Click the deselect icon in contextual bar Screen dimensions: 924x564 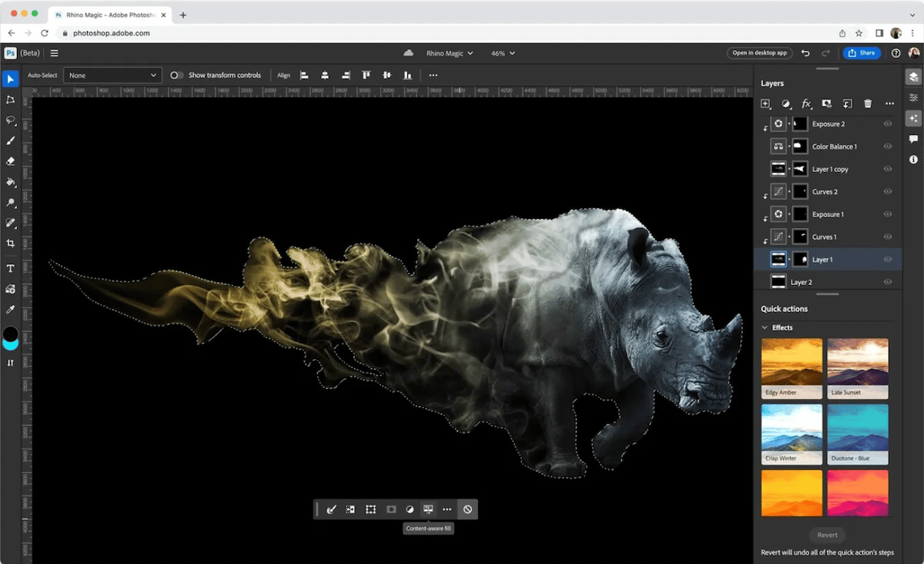(467, 509)
